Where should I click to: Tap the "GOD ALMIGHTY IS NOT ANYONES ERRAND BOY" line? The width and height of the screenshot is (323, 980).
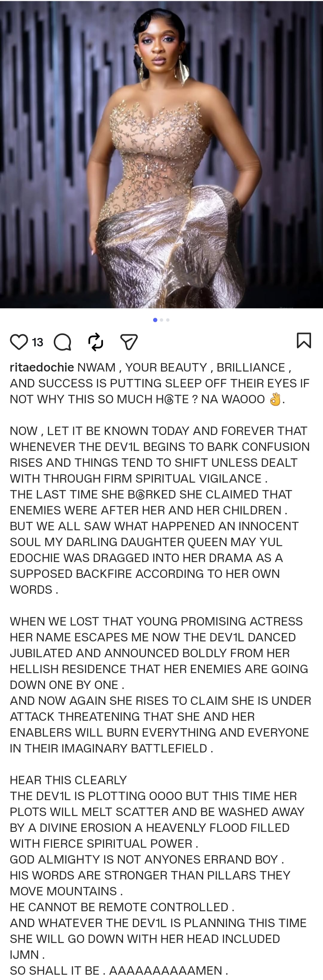click(x=147, y=859)
